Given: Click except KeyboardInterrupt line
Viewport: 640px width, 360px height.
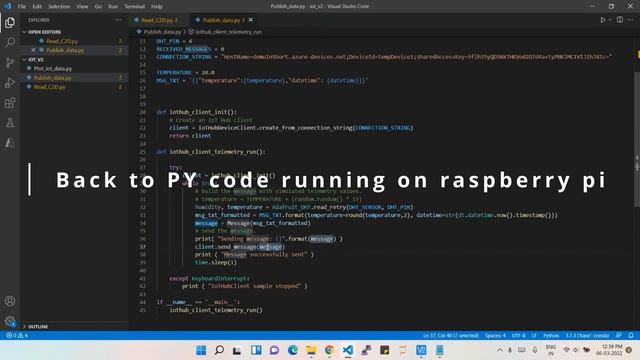Looking at the screenshot, I should 209,278.
